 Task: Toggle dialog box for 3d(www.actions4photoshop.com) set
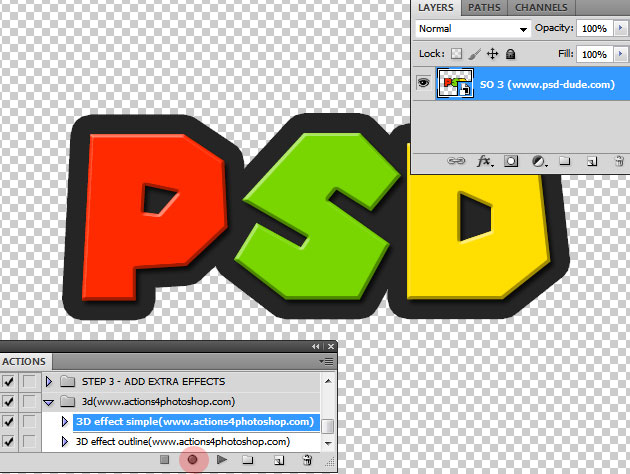coord(29,401)
